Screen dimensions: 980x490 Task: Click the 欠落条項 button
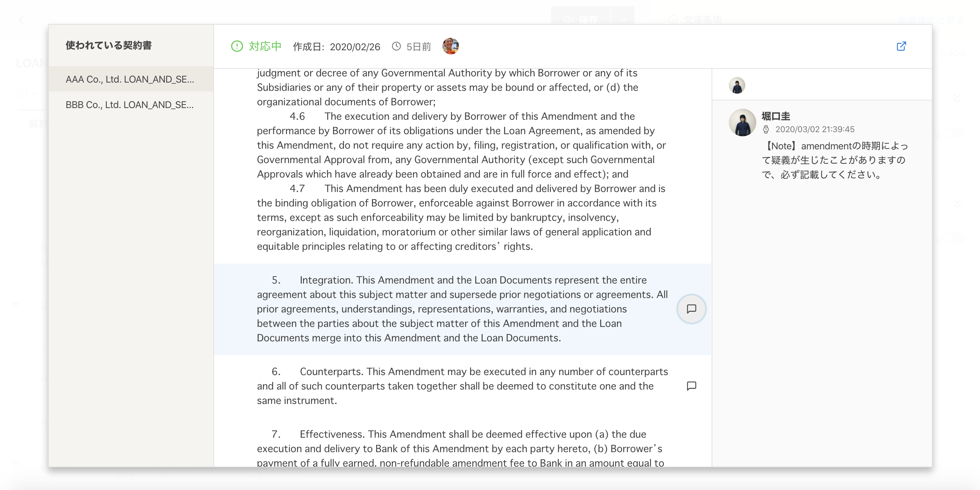tap(695, 19)
